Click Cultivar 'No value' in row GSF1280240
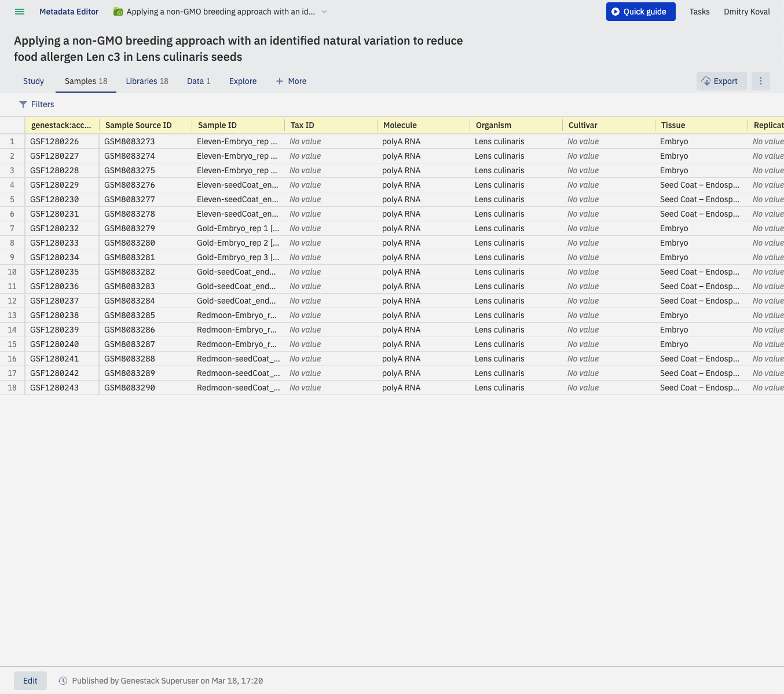The width and height of the screenshot is (784, 694). coord(609,344)
